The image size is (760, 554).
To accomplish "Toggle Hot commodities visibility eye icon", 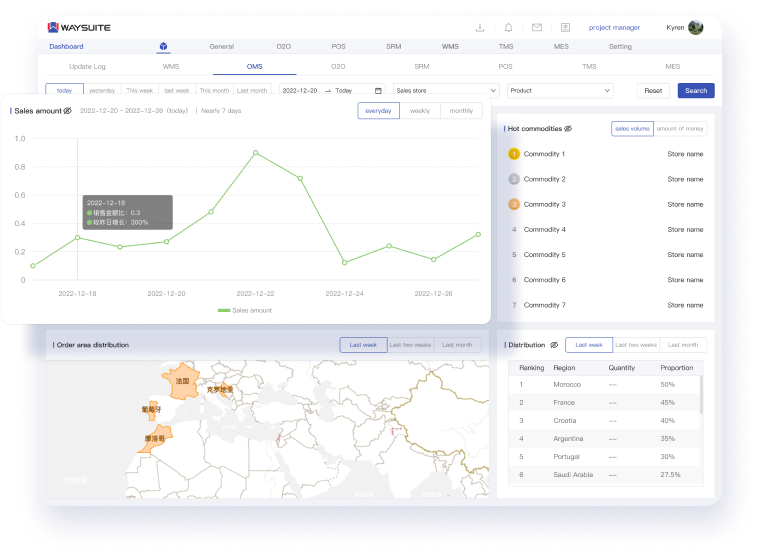I will point(567,129).
